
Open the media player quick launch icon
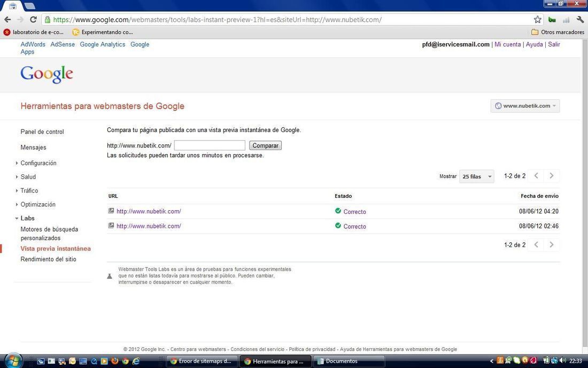point(104,361)
